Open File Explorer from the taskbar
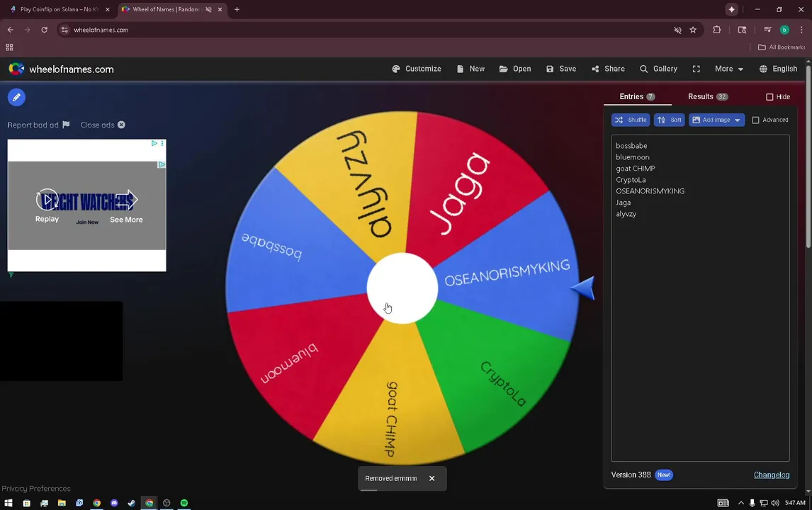812x510 pixels. point(62,503)
